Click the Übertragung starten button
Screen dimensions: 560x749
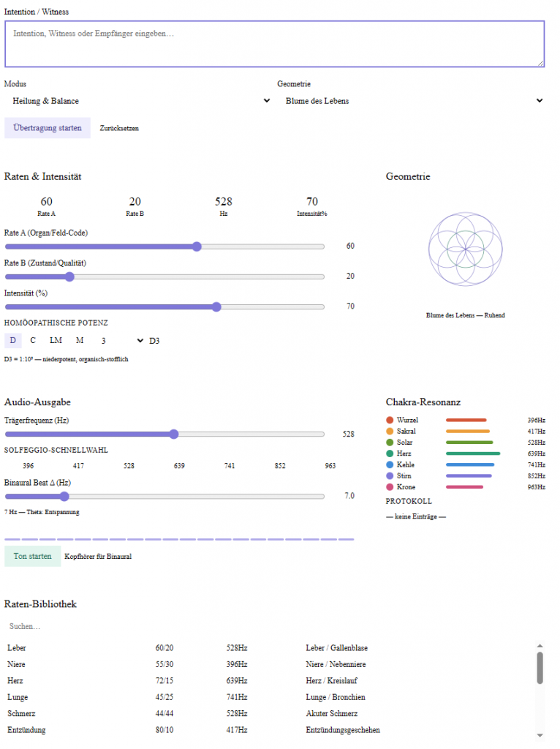tap(48, 128)
